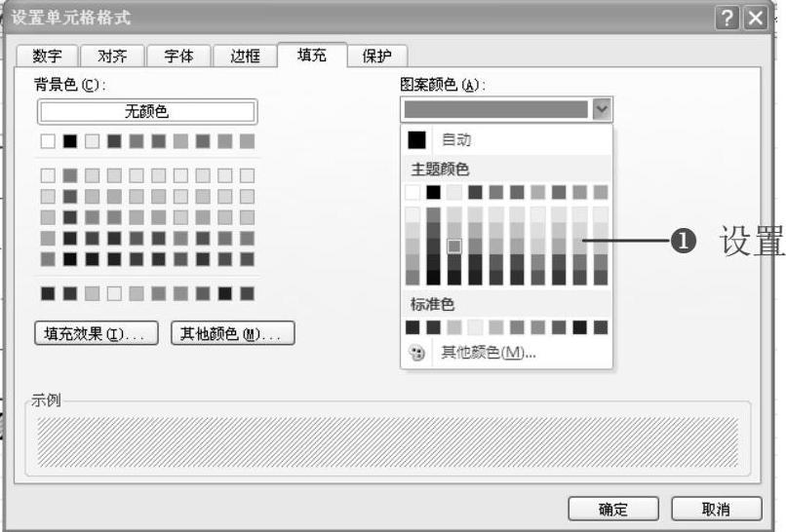Screen dimensions: 786x532
Task: Pick black swatch in 主题颜色 top row
Action: tap(434, 192)
